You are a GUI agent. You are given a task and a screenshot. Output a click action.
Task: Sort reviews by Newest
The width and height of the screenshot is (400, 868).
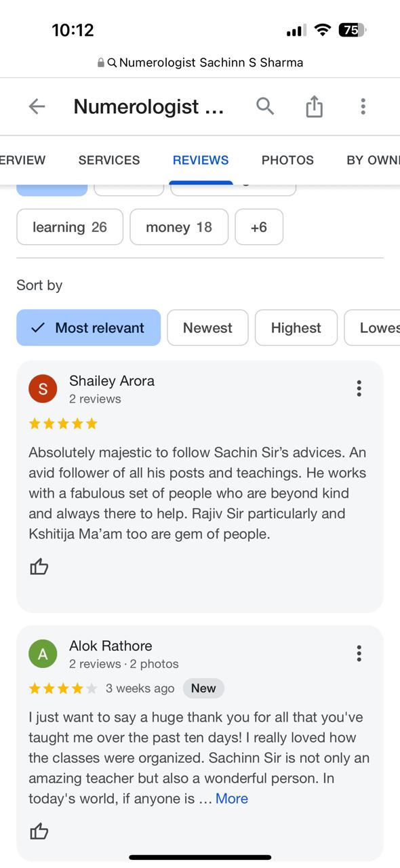coord(207,328)
